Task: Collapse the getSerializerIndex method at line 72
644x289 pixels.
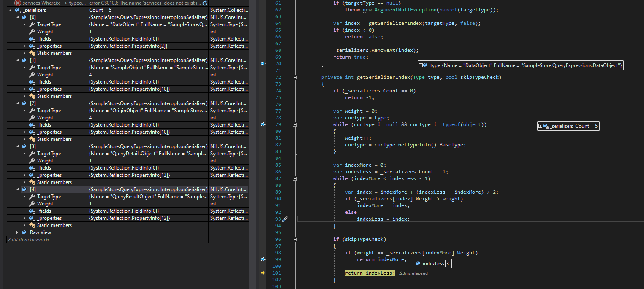Action: pyautogui.click(x=295, y=77)
